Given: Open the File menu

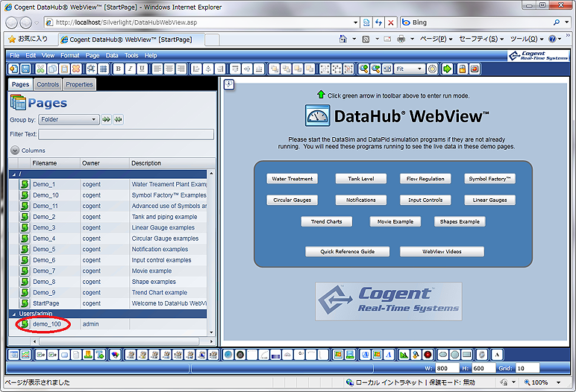Looking at the screenshot, I should (15, 55).
